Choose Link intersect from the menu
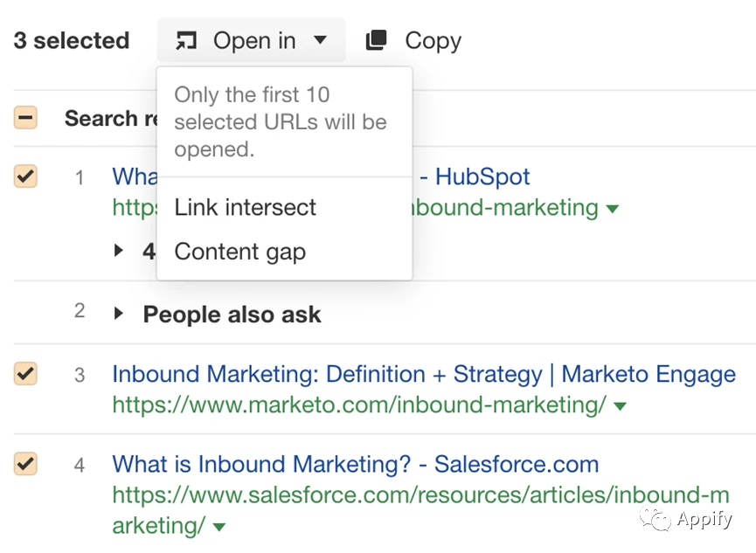756x553 pixels. 245,207
